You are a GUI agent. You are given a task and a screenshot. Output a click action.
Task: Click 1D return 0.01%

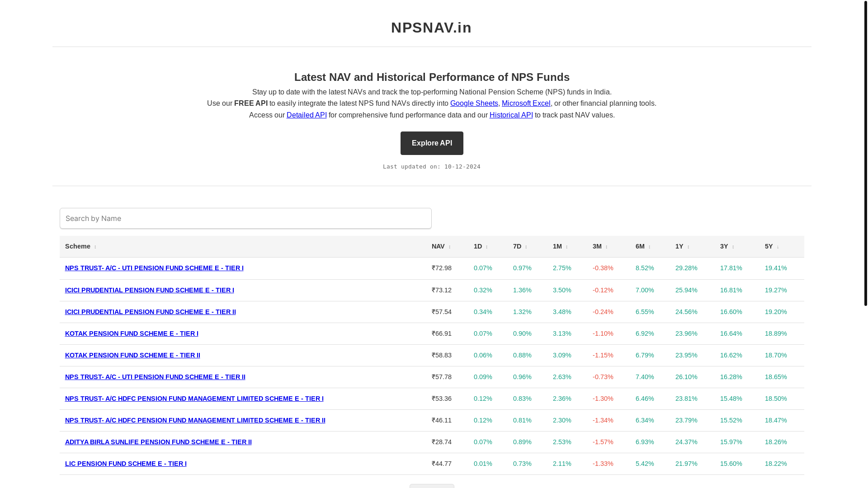coord(483,464)
